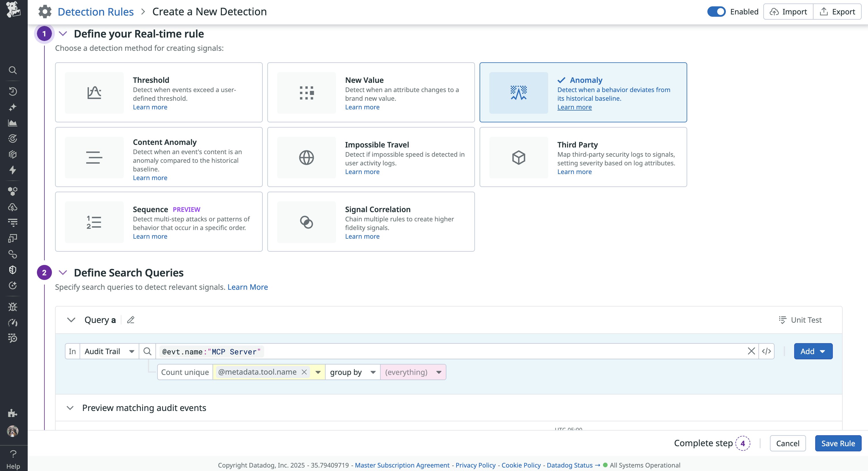Open the bug icon for error tracking
Image resolution: width=868 pixels, height=471 pixels.
(x=13, y=306)
